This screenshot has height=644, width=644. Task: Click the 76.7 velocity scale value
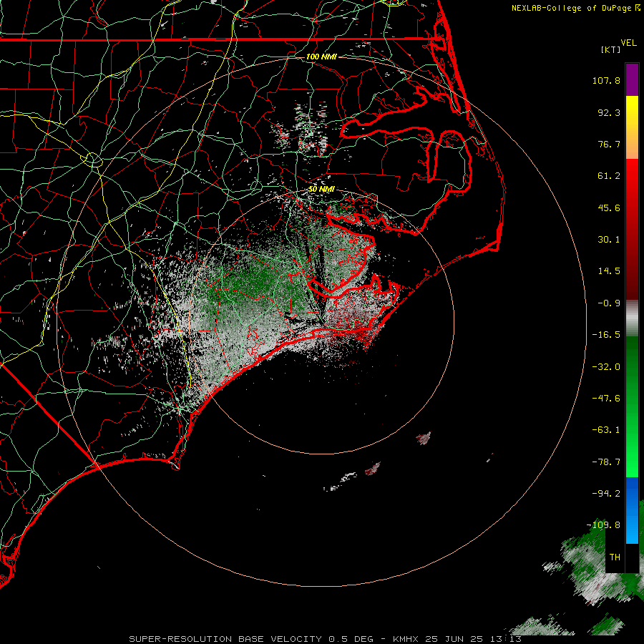pyautogui.click(x=609, y=144)
